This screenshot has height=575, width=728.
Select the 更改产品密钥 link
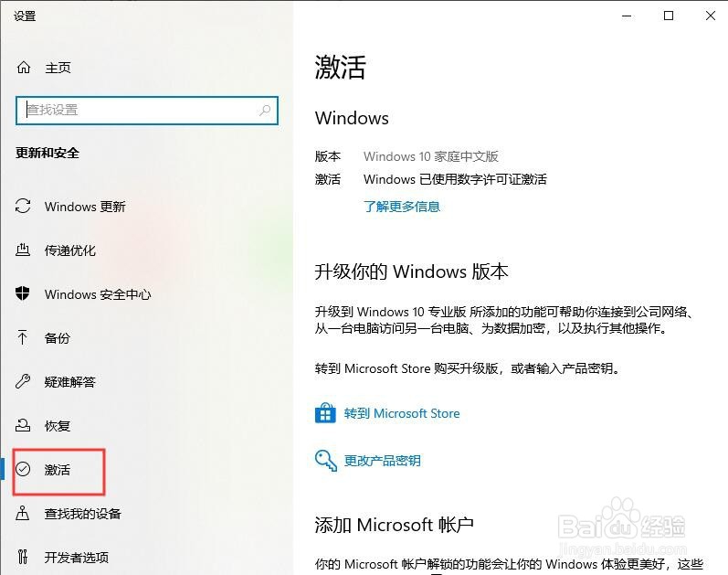382,461
